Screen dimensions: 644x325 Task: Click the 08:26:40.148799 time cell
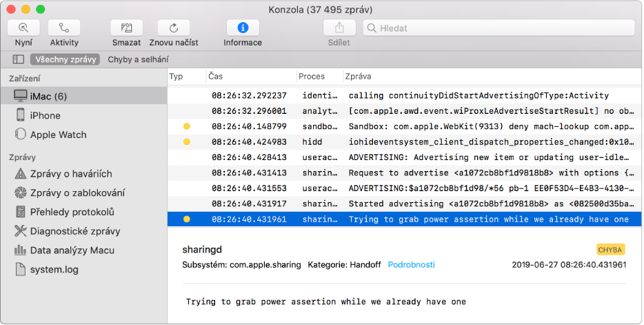pyautogui.click(x=250, y=126)
